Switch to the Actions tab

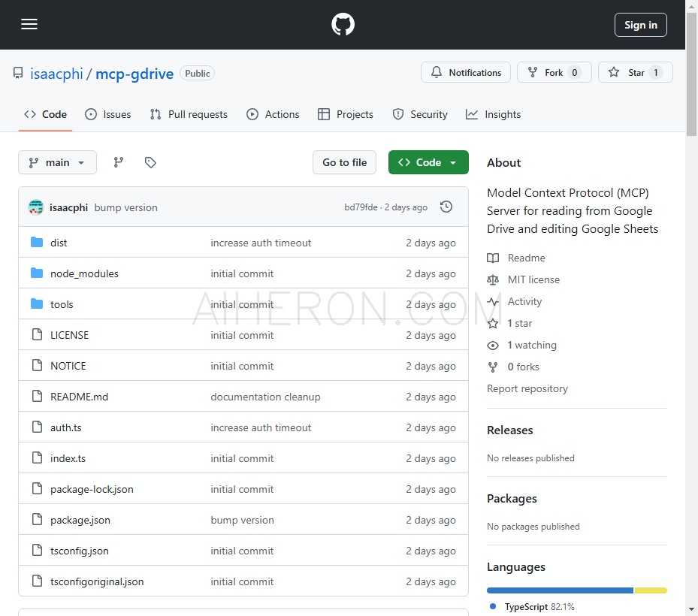273,114
